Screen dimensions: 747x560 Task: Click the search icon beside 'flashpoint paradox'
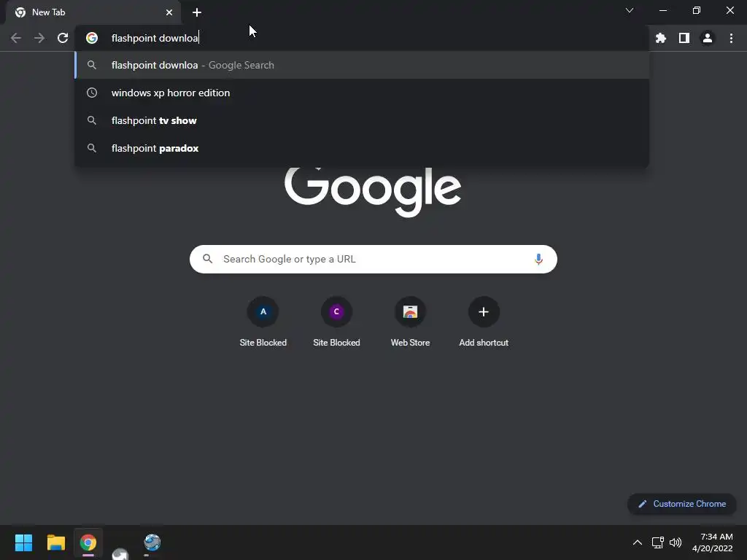[92, 148]
